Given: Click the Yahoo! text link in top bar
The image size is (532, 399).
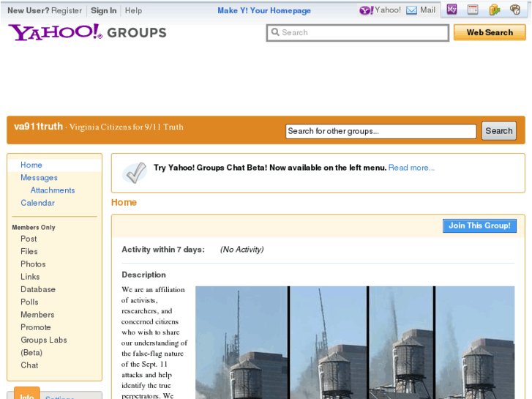Looking at the screenshot, I should [388, 10].
